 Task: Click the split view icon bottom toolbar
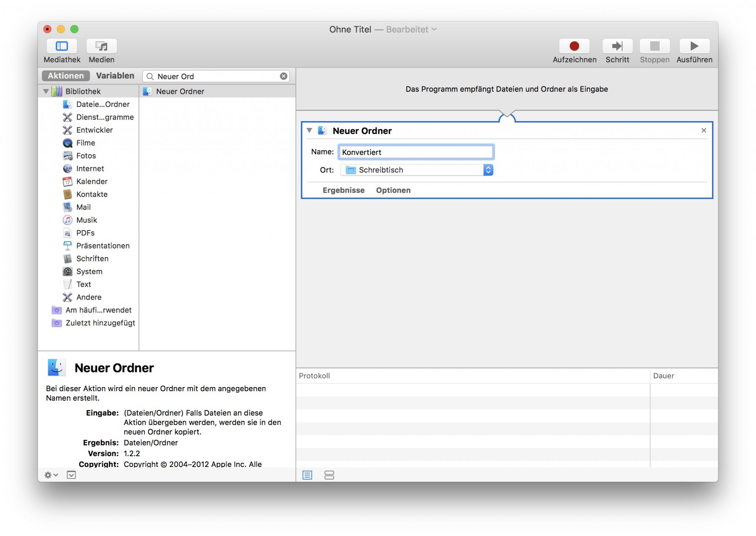click(x=329, y=475)
